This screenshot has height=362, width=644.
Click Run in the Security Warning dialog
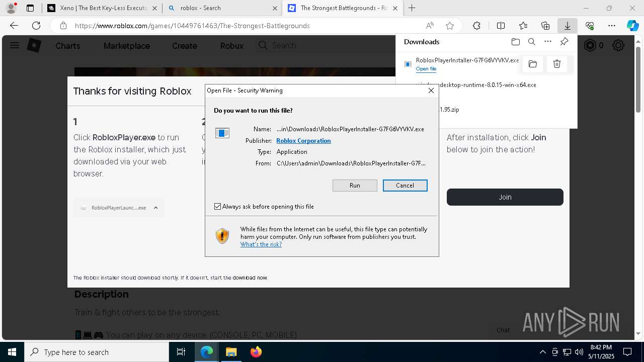point(355,186)
